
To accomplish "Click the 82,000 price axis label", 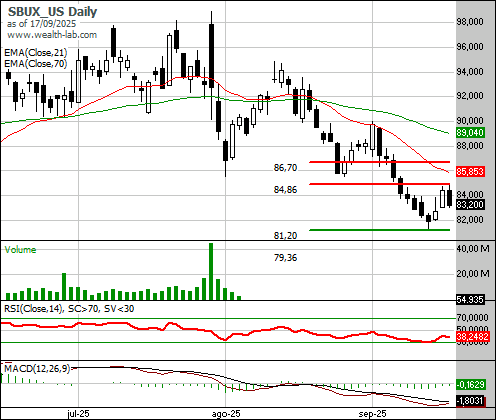I will [470, 219].
